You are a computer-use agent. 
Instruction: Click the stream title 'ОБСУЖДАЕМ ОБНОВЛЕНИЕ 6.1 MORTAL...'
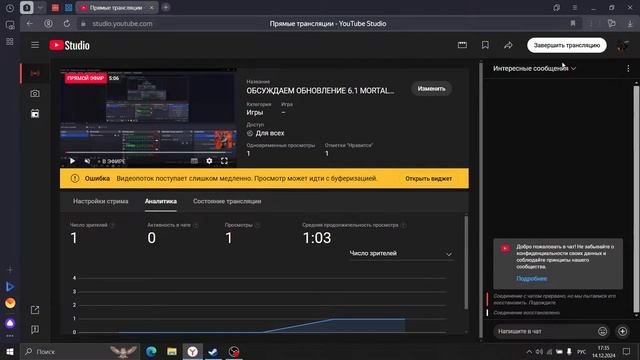(x=320, y=91)
